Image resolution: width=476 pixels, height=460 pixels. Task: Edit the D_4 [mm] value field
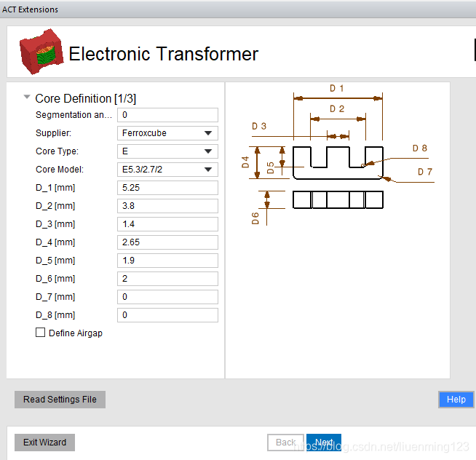(x=167, y=242)
